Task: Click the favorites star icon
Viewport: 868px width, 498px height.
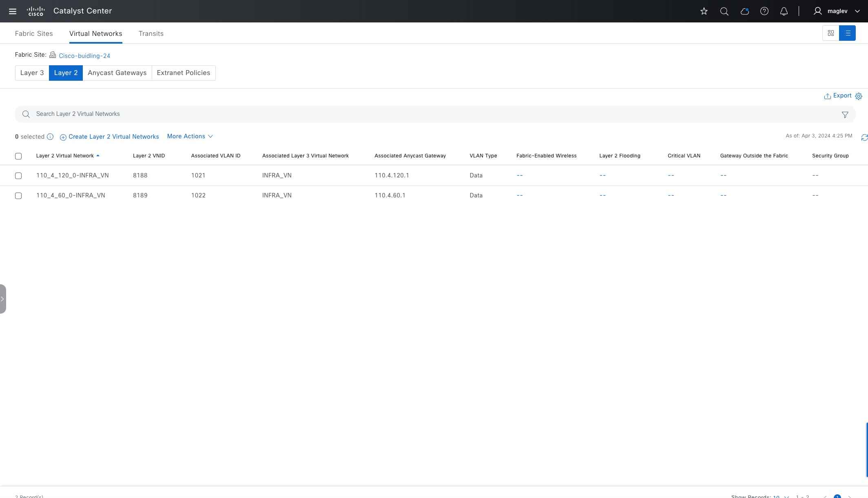Action: (704, 11)
